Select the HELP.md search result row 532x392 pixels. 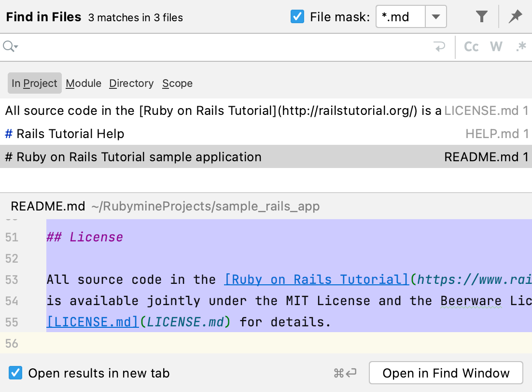pyautogui.click(x=193, y=134)
